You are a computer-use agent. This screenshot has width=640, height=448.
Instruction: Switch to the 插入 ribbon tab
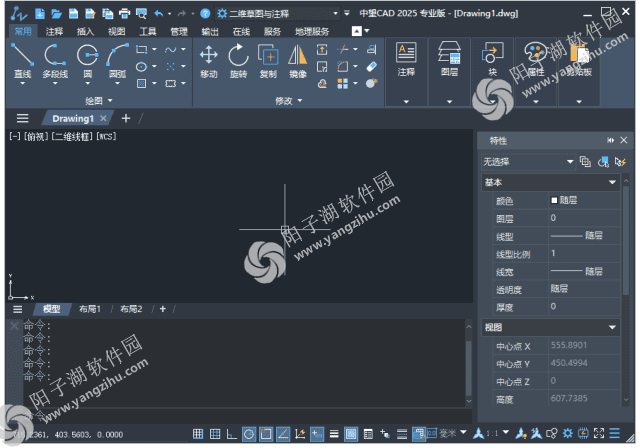pos(85,31)
